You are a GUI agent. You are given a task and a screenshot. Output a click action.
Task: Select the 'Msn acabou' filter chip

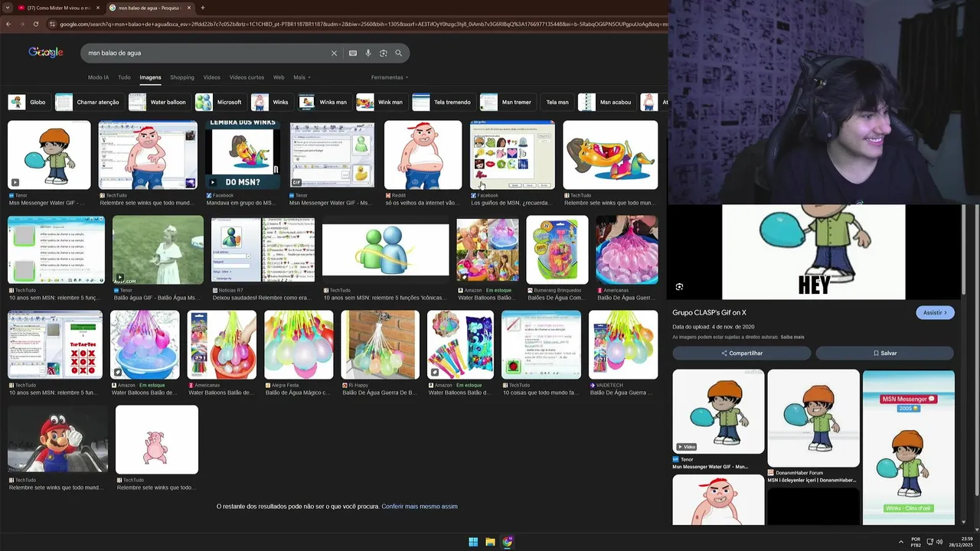(x=606, y=102)
